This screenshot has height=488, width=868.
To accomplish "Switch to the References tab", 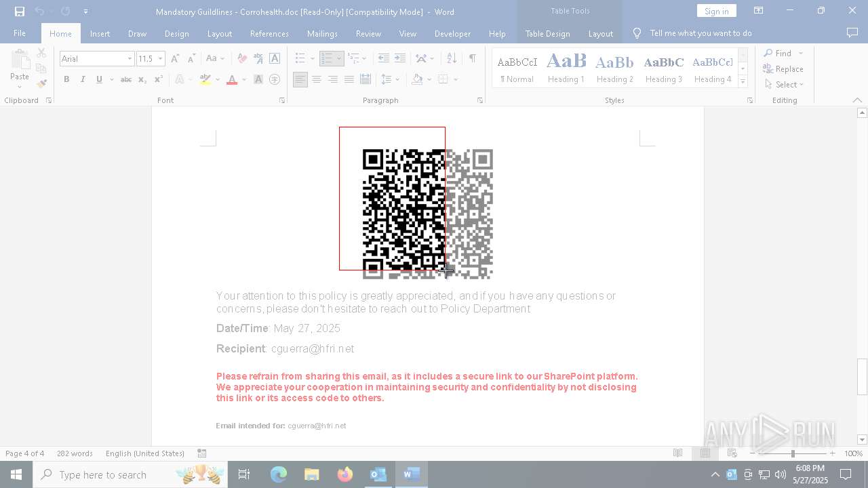I will point(269,33).
